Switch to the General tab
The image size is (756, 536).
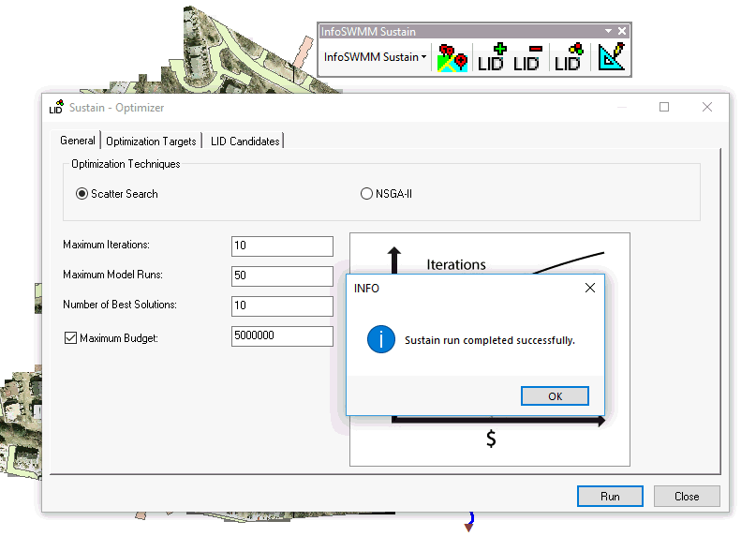[x=77, y=141]
